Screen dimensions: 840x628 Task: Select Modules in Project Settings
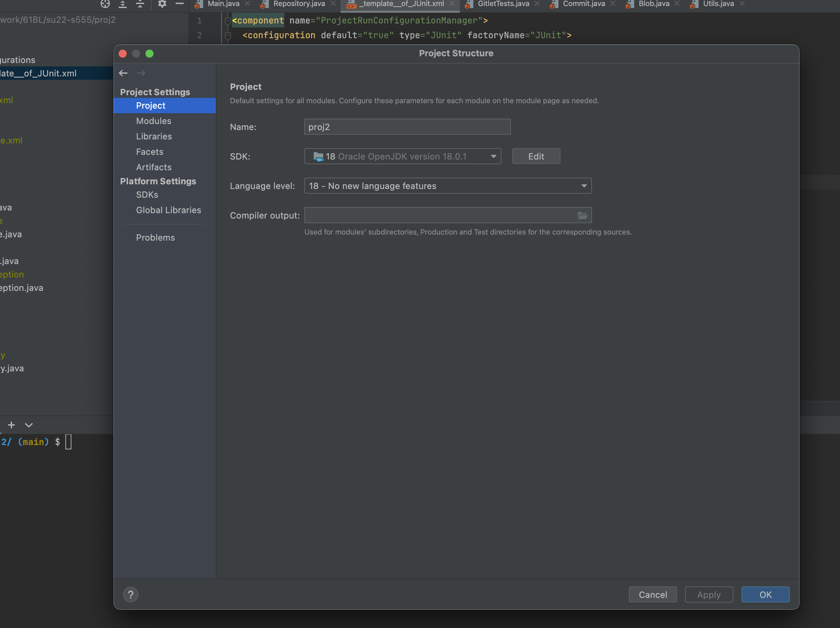click(154, 121)
